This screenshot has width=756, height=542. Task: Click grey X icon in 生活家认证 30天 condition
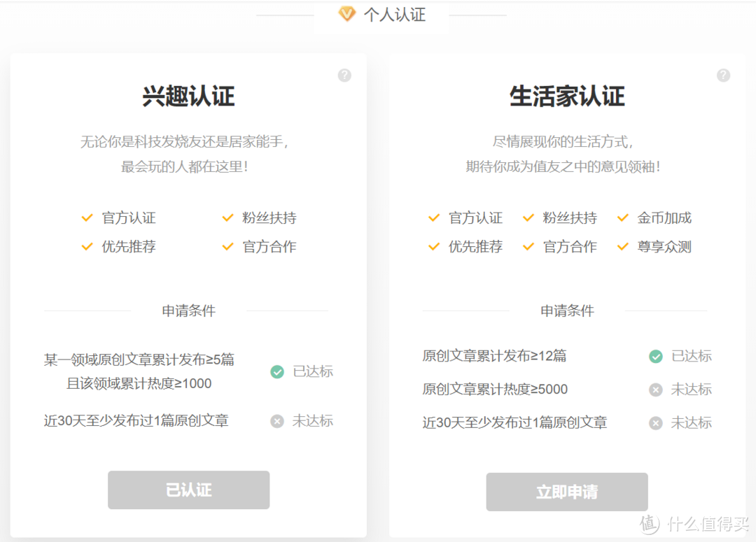point(656,423)
